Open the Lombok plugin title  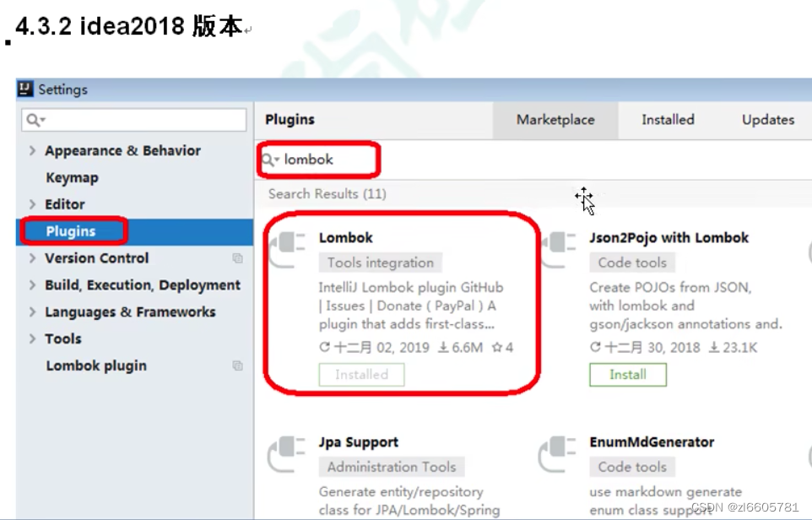pos(345,238)
